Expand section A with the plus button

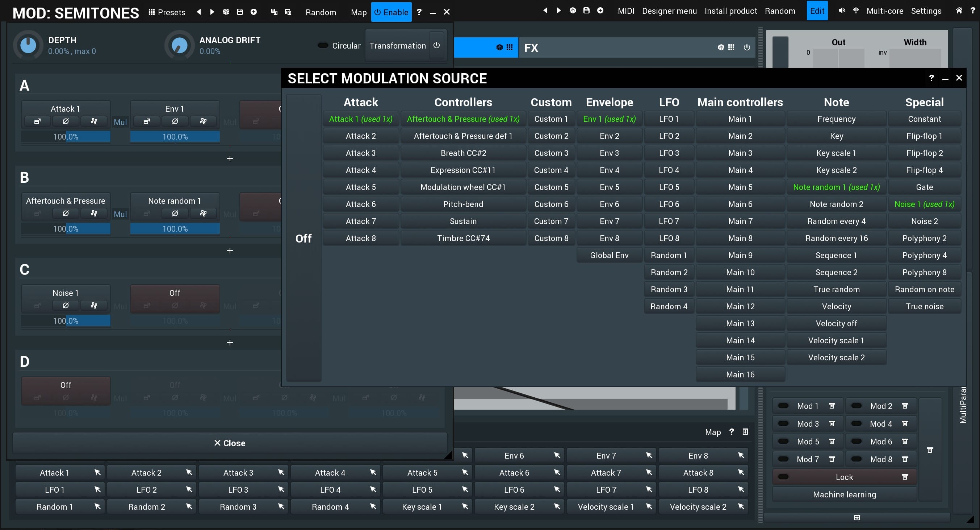pos(230,158)
